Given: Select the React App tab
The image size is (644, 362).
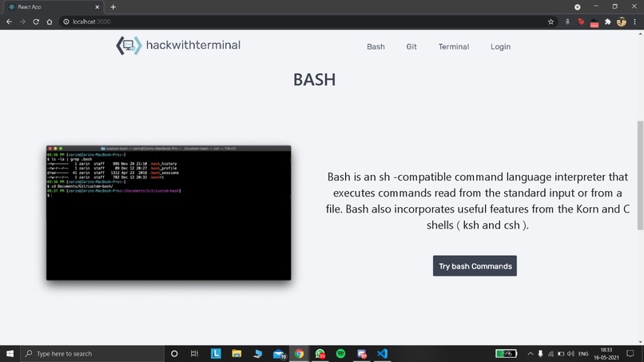Looking at the screenshot, I should 54,7.
